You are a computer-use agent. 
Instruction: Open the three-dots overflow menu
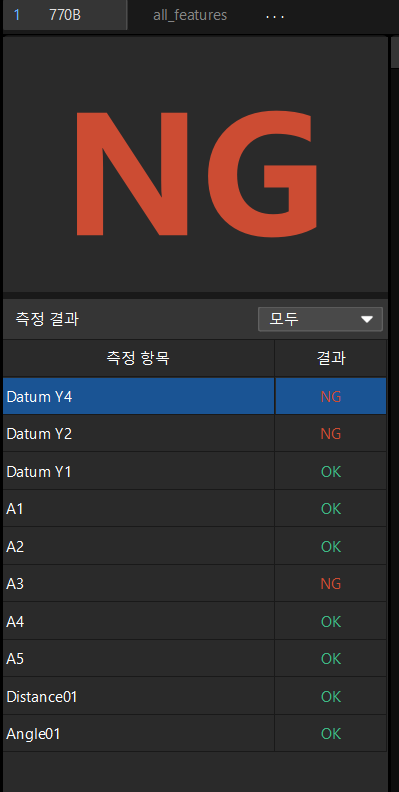point(275,16)
